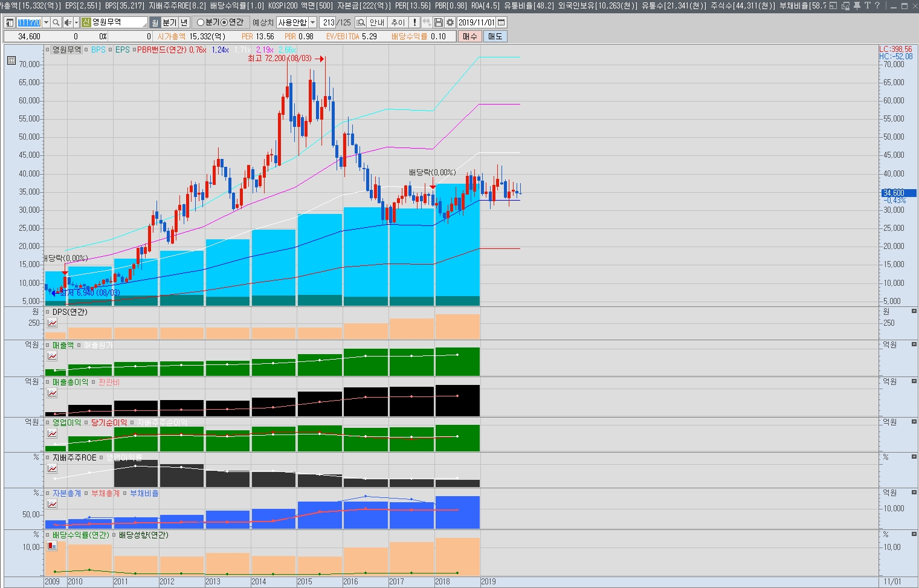This screenshot has width=919, height=588.
Task: Click the 매수 buy button
Action: click(x=469, y=36)
